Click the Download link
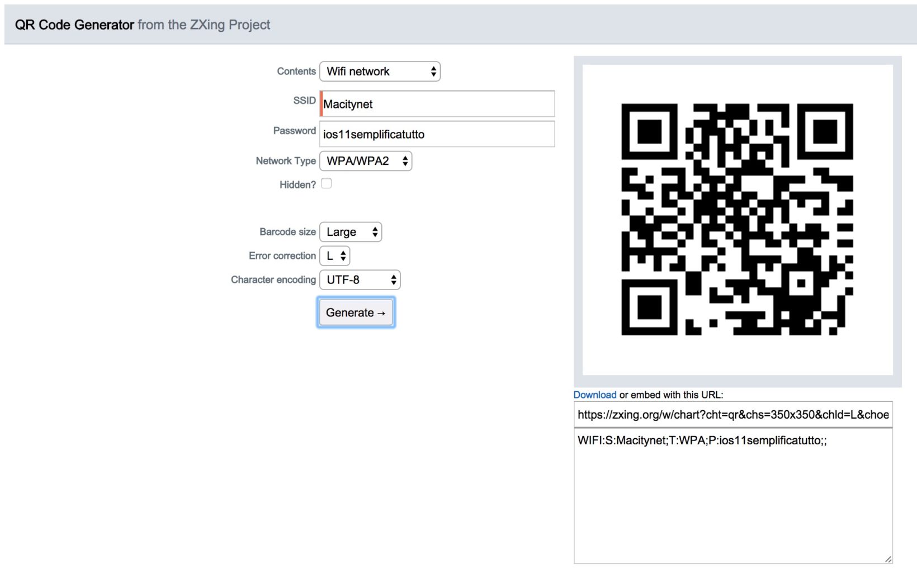 (595, 395)
